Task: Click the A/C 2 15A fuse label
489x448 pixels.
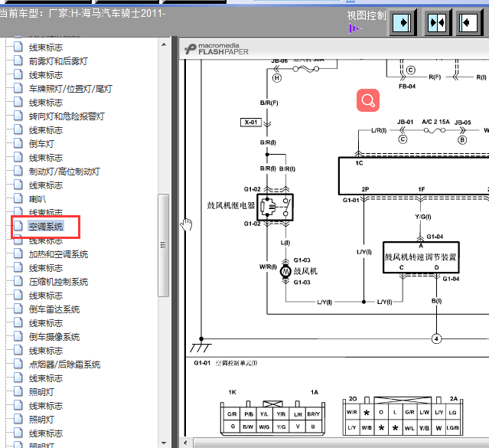Action: point(435,122)
